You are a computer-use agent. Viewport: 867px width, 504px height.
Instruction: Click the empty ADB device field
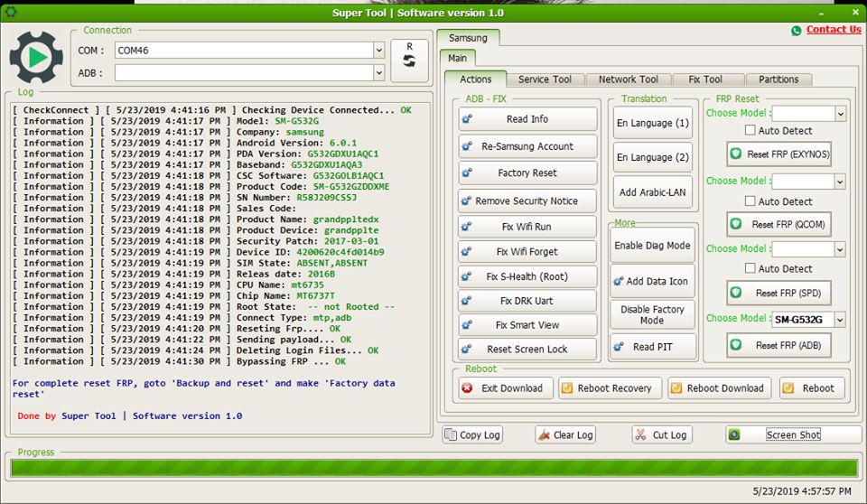tap(245, 72)
